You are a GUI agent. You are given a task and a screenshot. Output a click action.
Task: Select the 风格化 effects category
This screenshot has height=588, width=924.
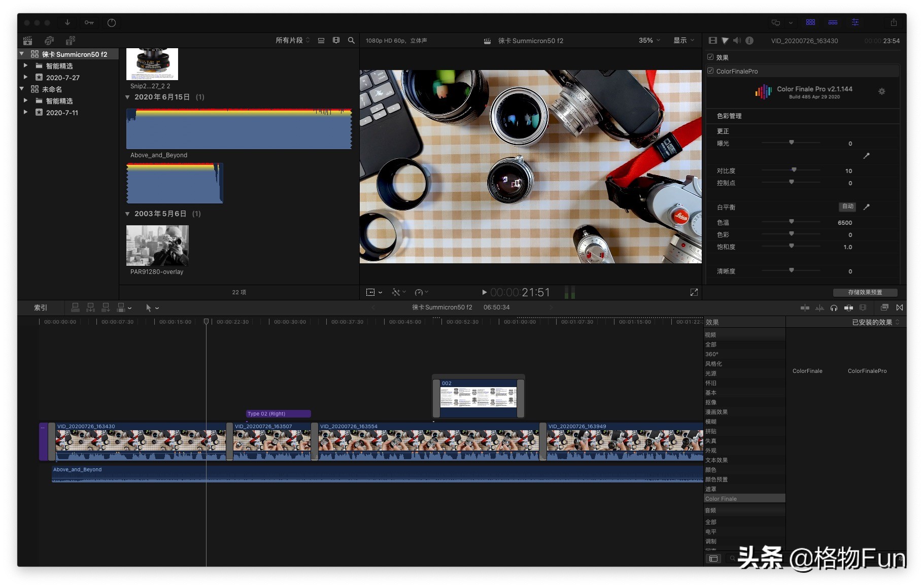pyautogui.click(x=713, y=364)
